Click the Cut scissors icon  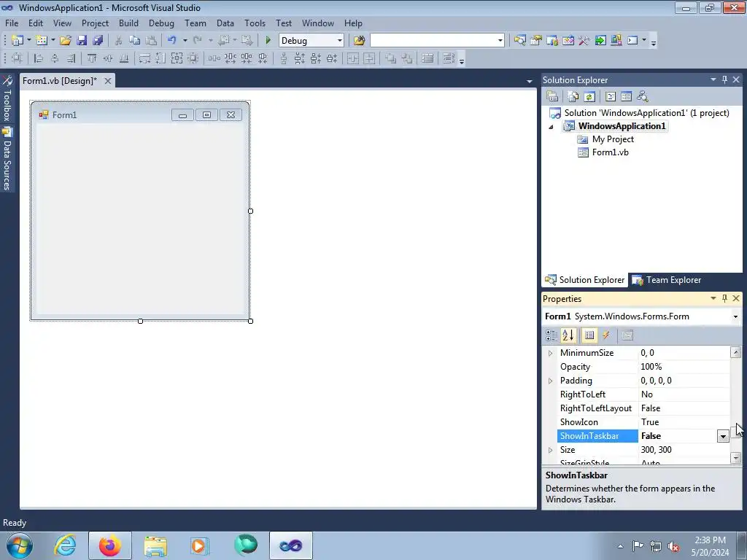pos(119,41)
